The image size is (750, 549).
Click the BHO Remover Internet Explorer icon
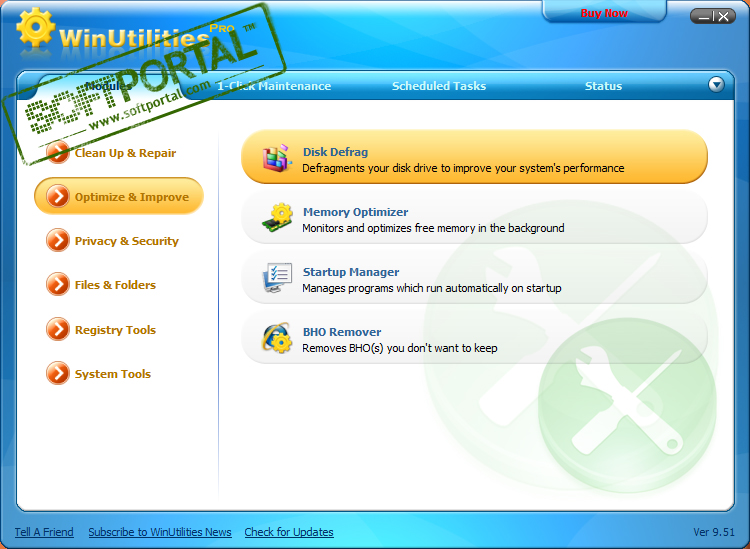(277, 338)
